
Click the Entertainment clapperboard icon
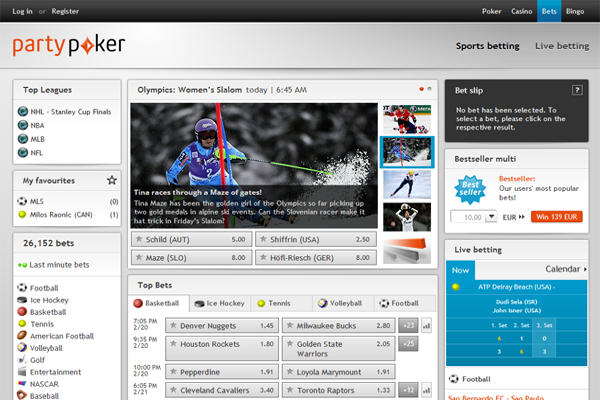[x=22, y=372]
